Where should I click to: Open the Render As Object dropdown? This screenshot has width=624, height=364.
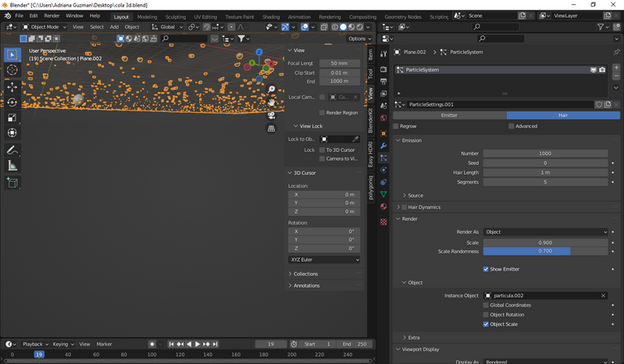point(546,232)
